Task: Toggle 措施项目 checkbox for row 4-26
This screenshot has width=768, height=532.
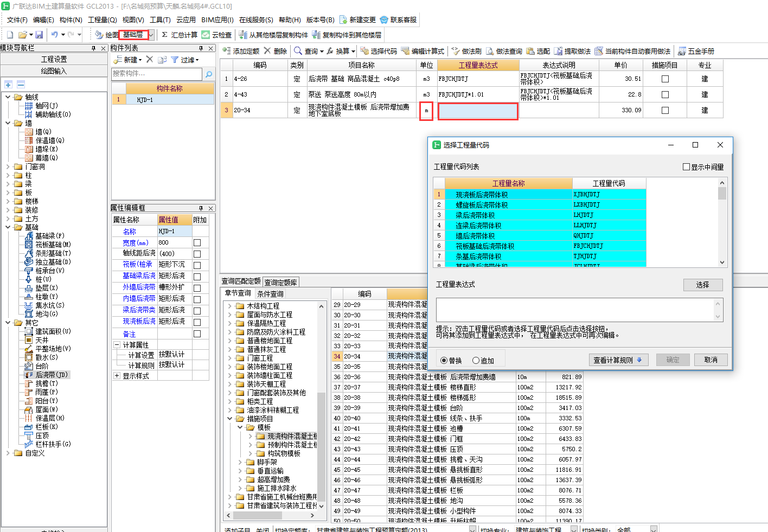Action: (665, 79)
